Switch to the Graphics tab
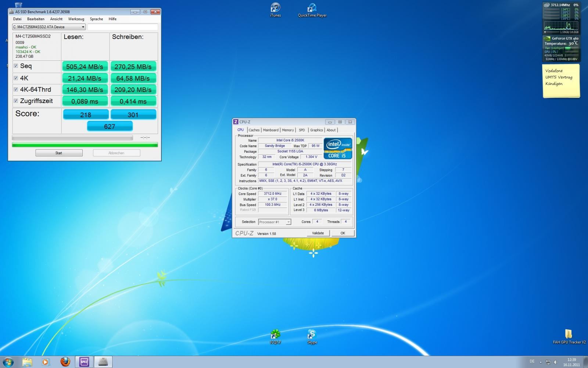 pos(316,130)
